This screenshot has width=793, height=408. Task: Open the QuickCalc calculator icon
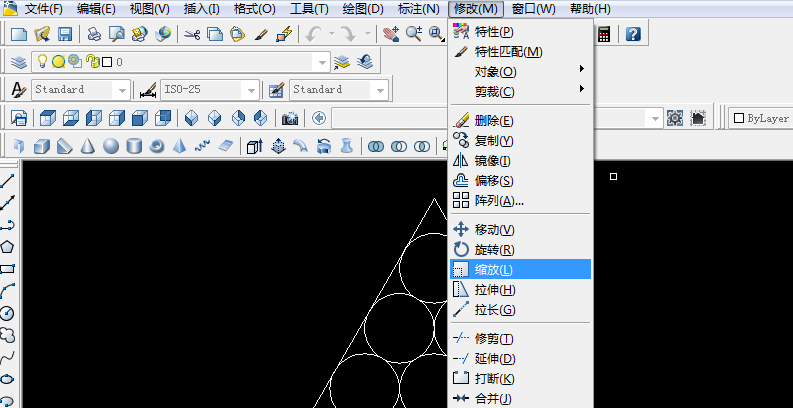coord(604,34)
